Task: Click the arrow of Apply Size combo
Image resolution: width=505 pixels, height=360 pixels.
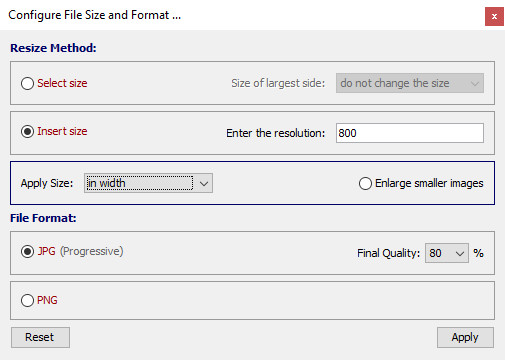Action: coord(204,183)
